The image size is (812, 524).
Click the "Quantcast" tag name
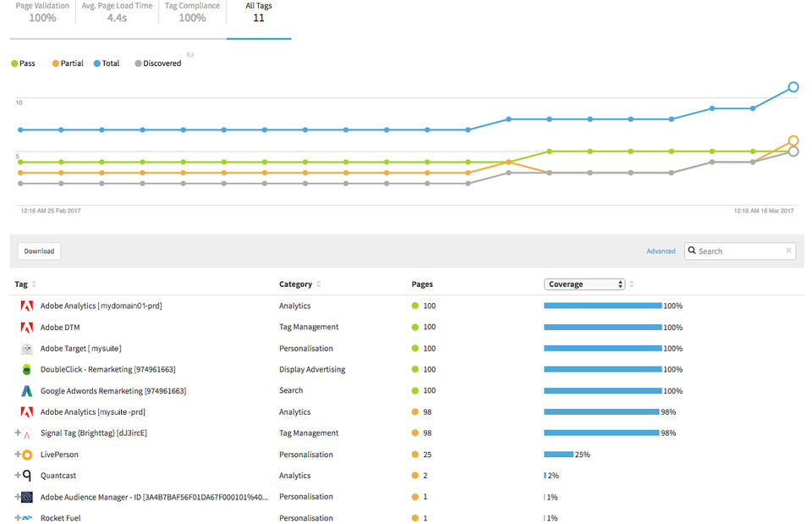[58, 475]
